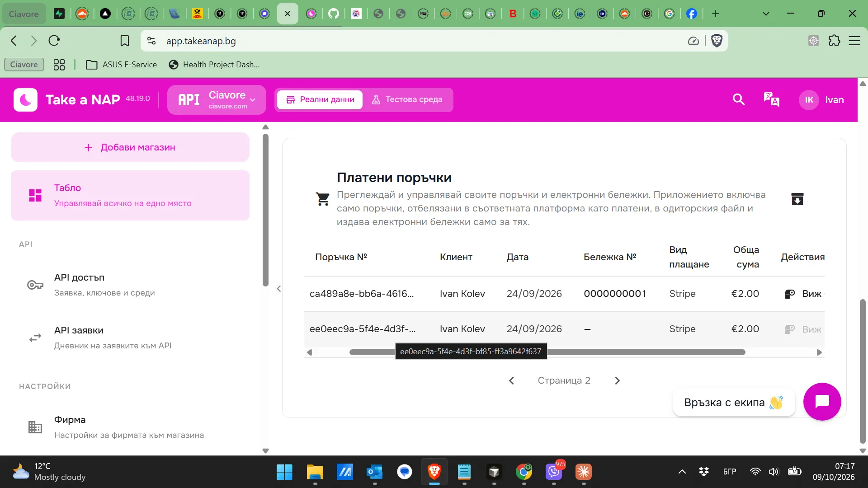Open the Brave main menu hamburger
Image resolution: width=868 pixels, height=488 pixels.
pos(854,41)
